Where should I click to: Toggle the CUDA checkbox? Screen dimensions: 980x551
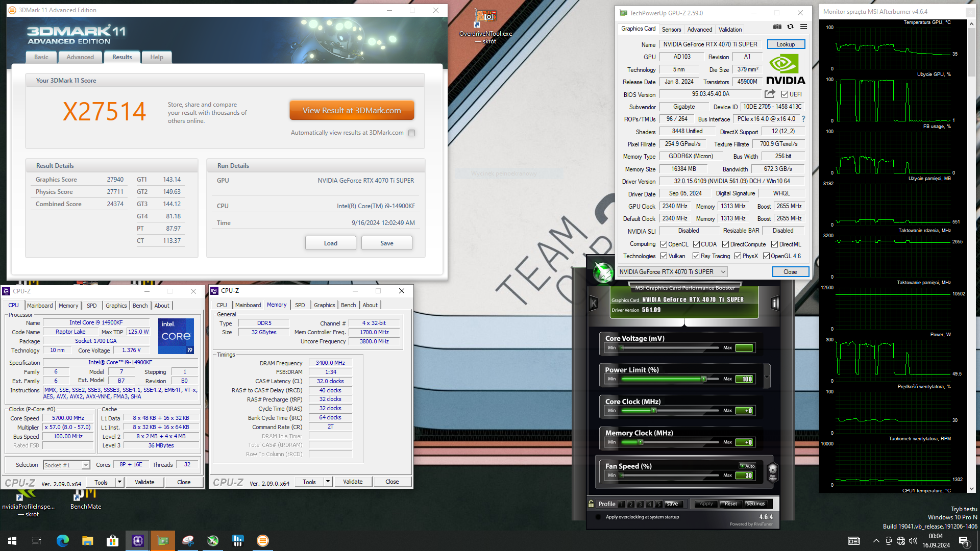(x=696, y=244)
